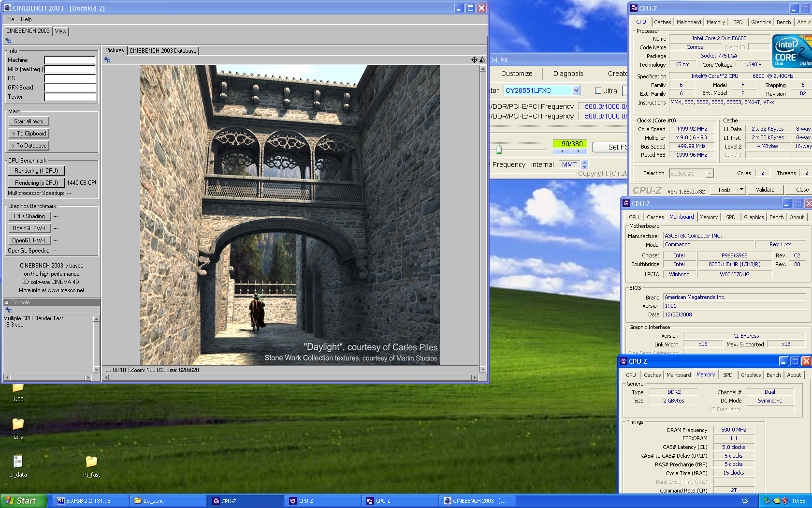Click the MMT spinner control in SetFSB
The width and height of the screenshot is (812, 508).
pyautogui.click(x=584, y=164)
